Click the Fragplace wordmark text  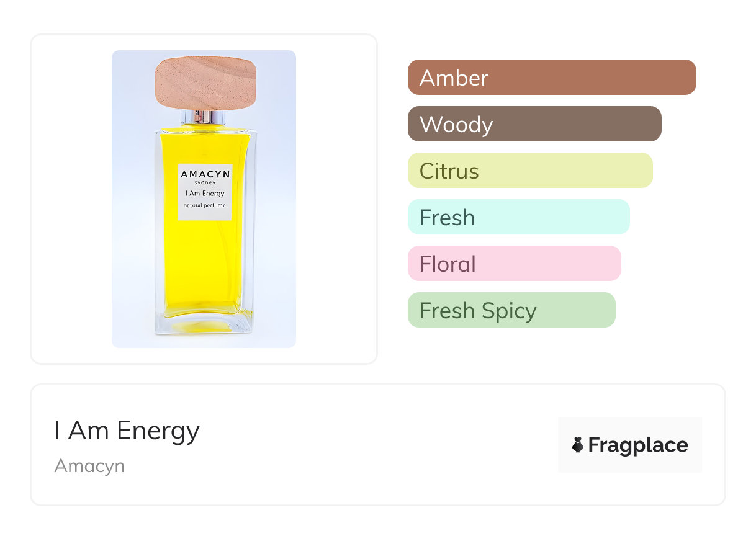(x=638, y=445)
